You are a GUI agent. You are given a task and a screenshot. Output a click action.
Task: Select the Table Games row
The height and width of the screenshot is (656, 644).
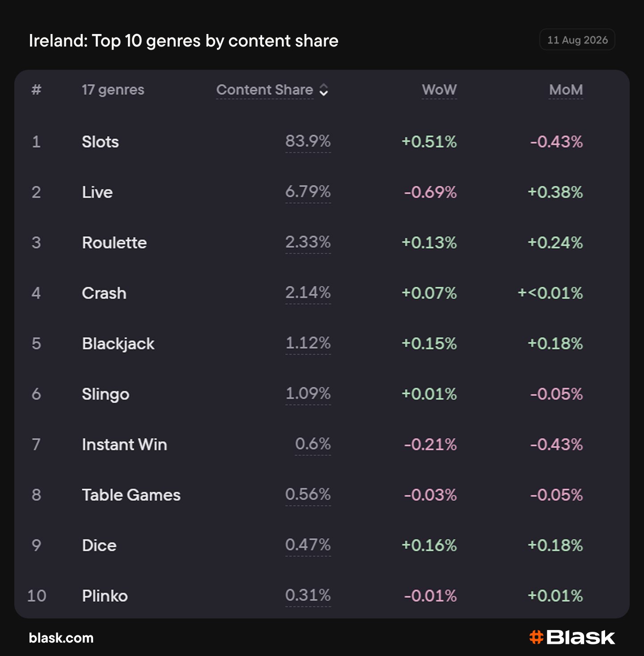click(322, 495)
